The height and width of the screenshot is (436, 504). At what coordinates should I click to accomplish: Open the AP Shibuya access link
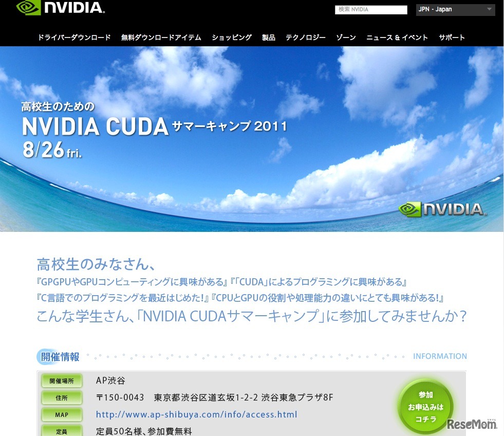[x=197, y=414]
